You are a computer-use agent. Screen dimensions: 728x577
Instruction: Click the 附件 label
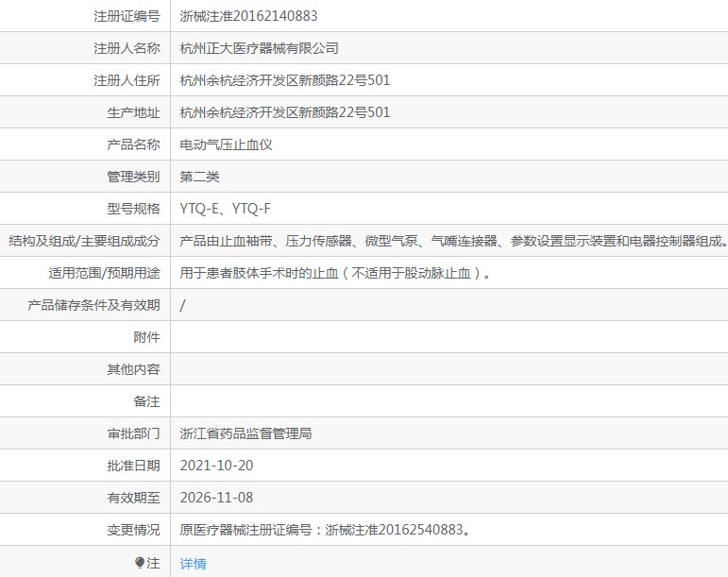(x=146, y=337)
